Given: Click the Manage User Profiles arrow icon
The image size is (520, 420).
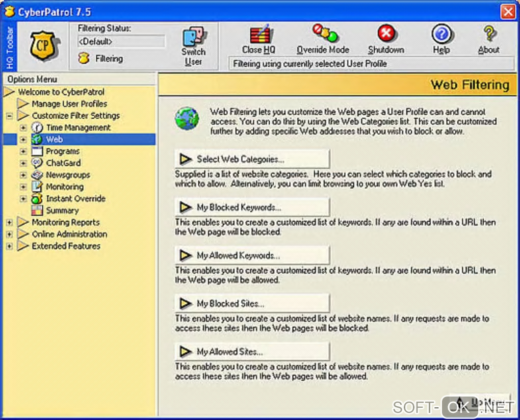Looking at the screenshot, I should [23, 104].
